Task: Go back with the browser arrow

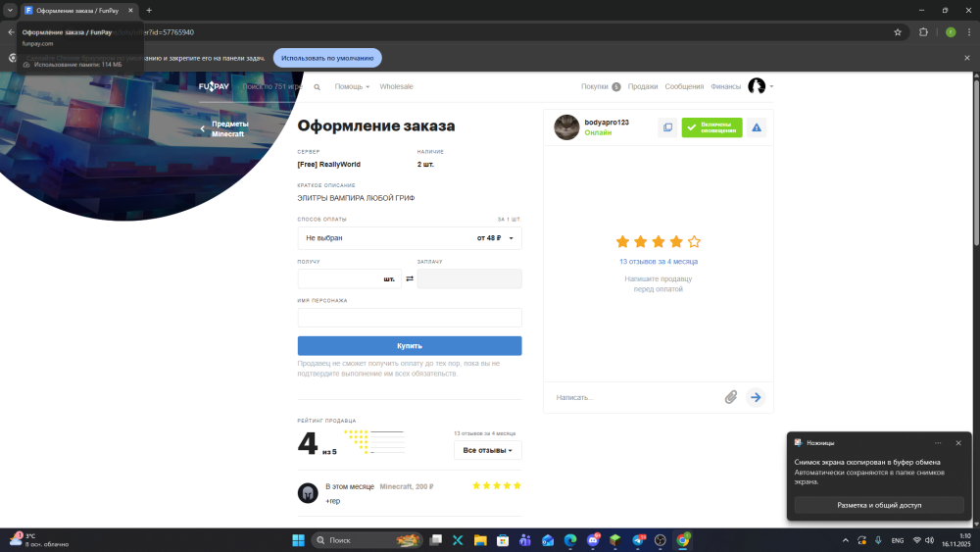Action: click(x=11, y=32)
